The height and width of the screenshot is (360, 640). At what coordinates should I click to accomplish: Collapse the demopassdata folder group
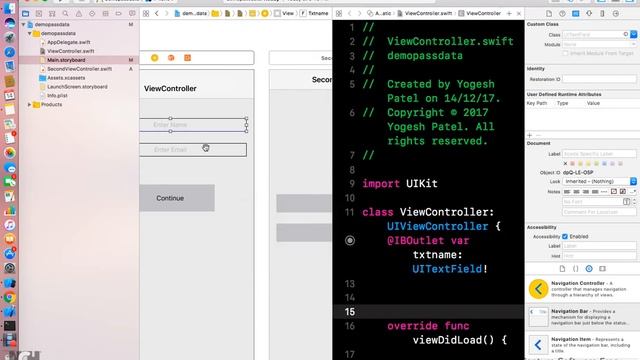pyautogui.click(x=30, y=33)
